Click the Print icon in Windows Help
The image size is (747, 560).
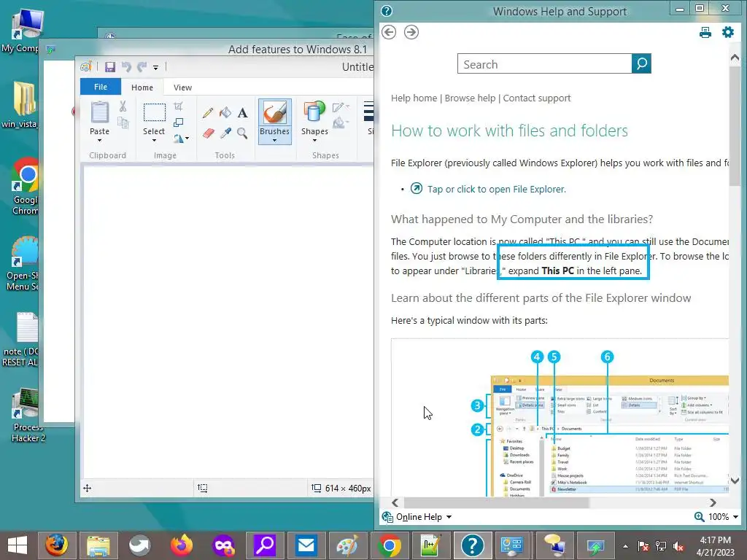coord(705,32)
